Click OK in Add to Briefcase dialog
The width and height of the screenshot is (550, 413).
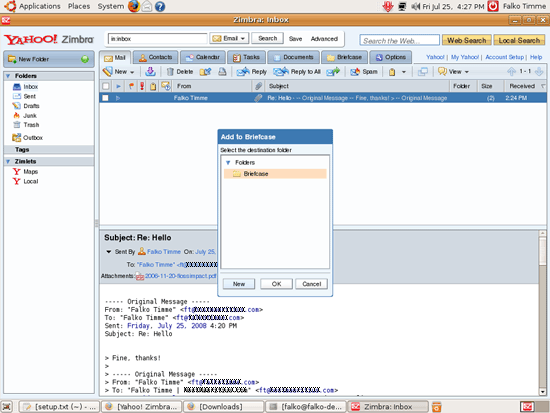coord(276,284)
